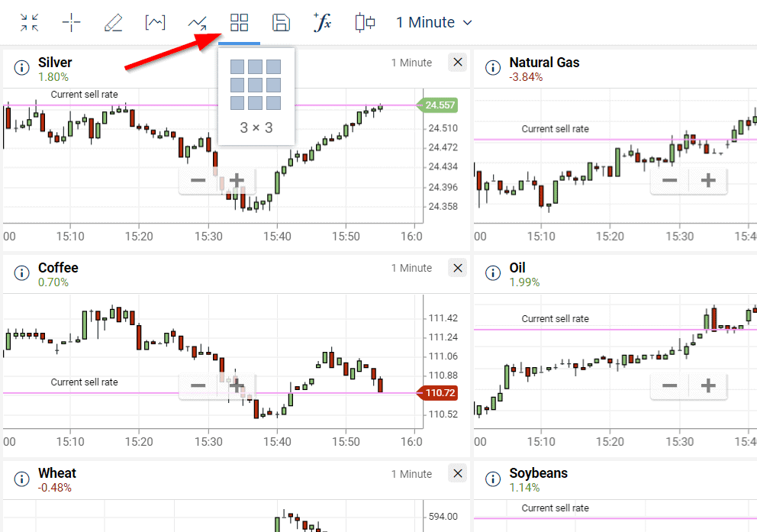Open the fx indicators function menu
This screenshot has width=757, height=532.
(x=323, y=23)
